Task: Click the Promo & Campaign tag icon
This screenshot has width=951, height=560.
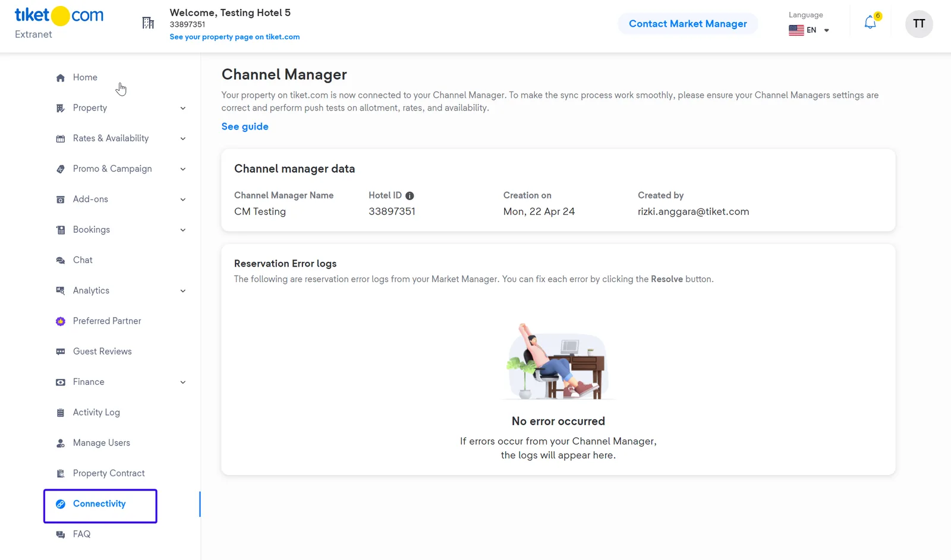Action: click(60, 169)
